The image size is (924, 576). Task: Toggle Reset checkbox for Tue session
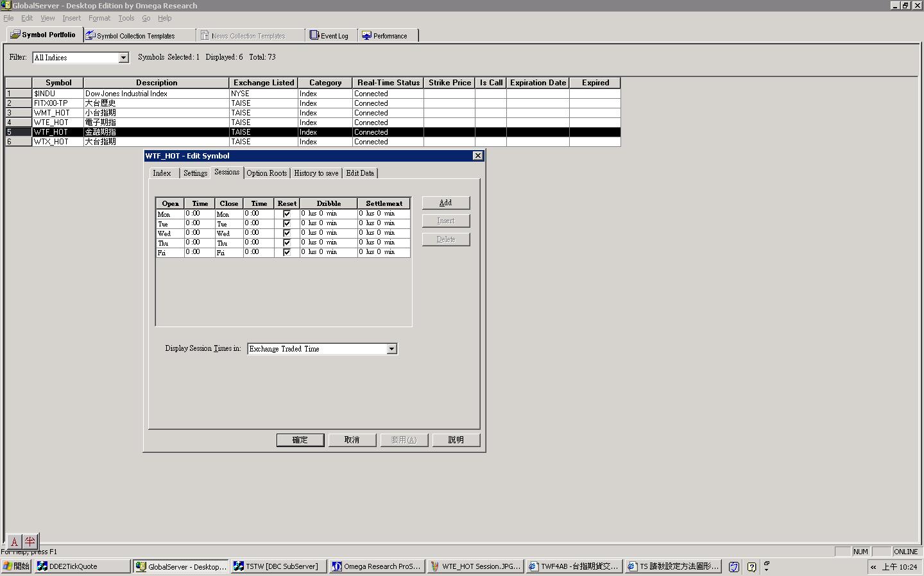tap(287, 223)
